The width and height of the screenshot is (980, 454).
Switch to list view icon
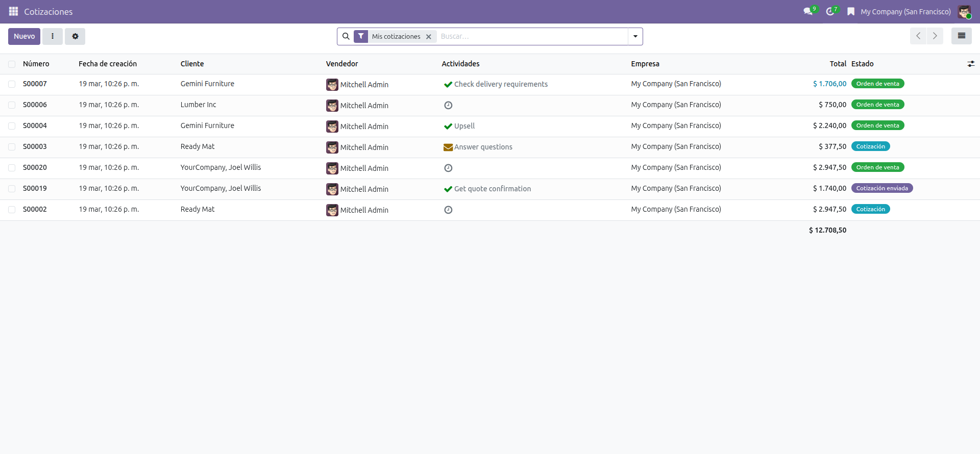(961, 36)
